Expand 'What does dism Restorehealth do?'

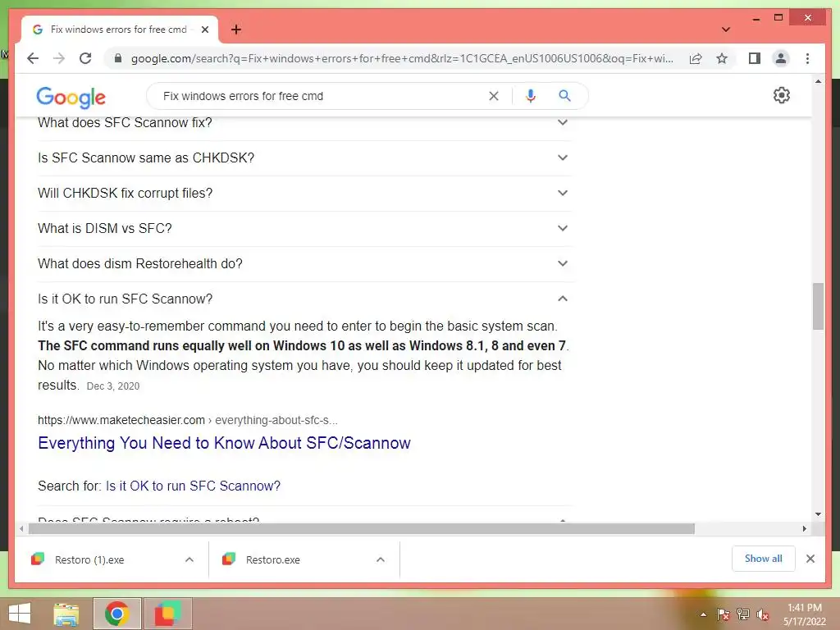304,264
